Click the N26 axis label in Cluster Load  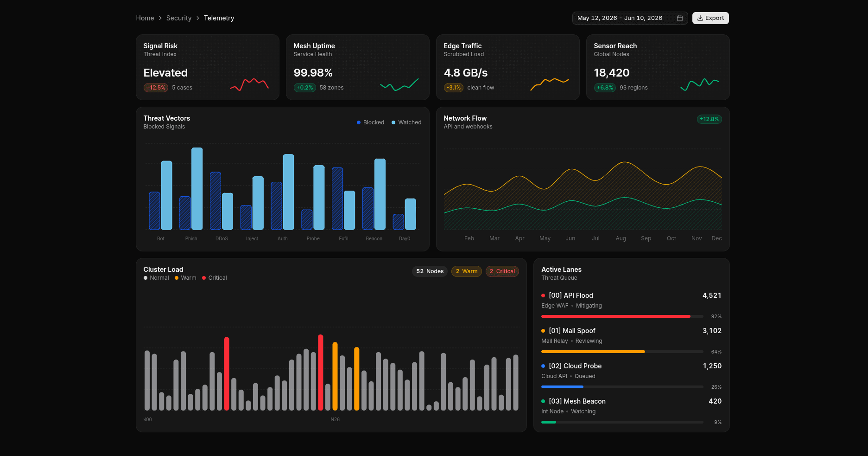[335, 419]
